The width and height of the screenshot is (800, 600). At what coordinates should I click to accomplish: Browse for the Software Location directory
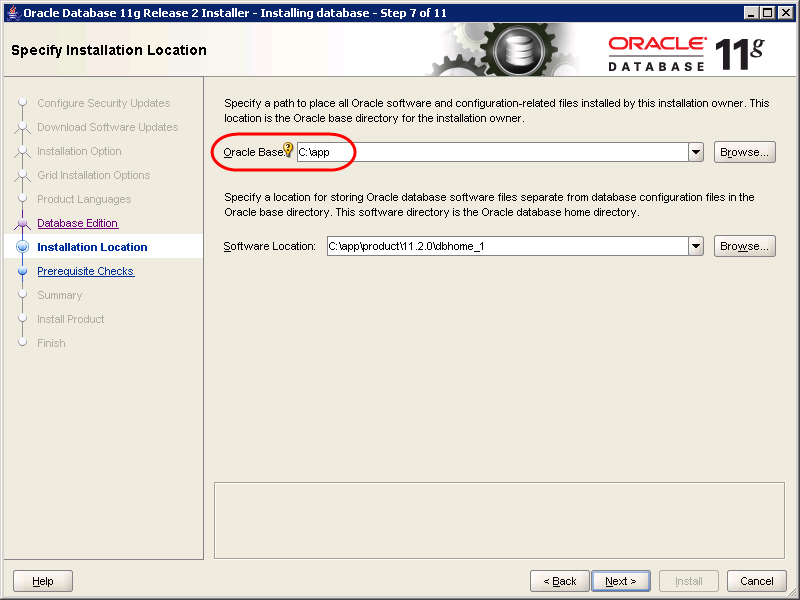(x=744, y=246)
